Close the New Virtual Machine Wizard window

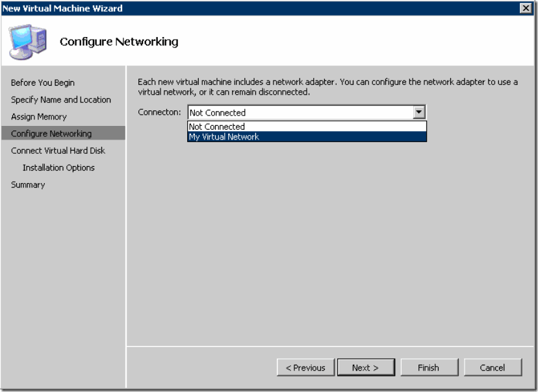tap(526, 8)
